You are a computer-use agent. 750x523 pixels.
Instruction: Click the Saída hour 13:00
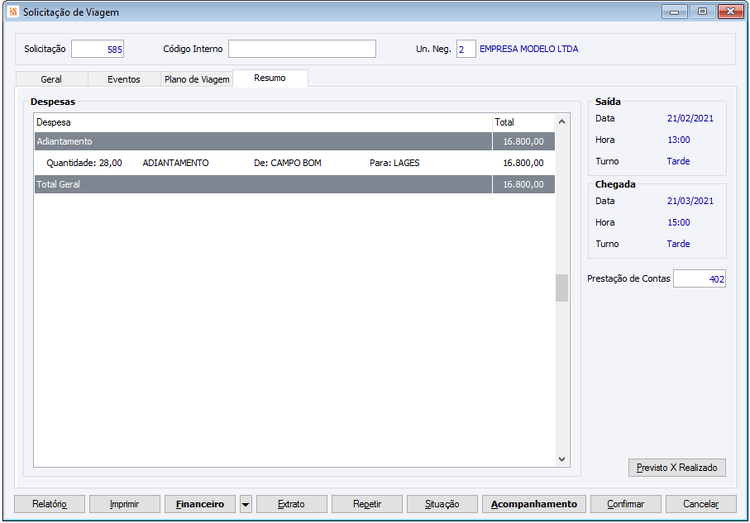pyautogui.click(x=679, y=140)
